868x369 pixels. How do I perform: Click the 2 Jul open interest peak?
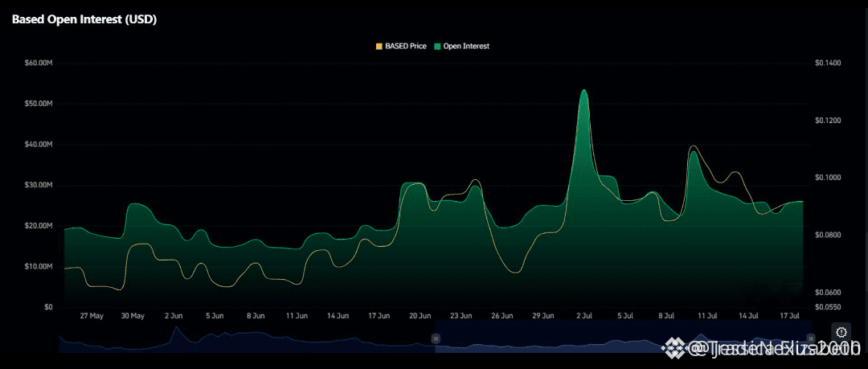(583, 90)
